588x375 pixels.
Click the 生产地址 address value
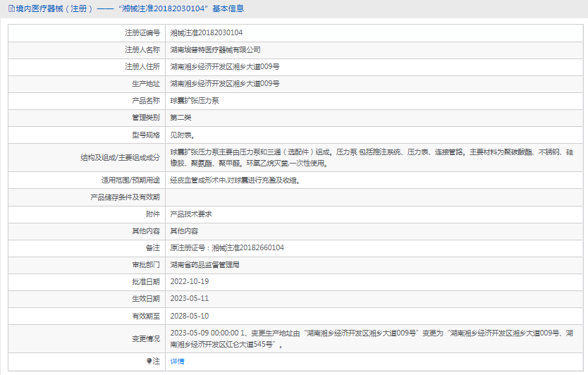coord(225,83)
